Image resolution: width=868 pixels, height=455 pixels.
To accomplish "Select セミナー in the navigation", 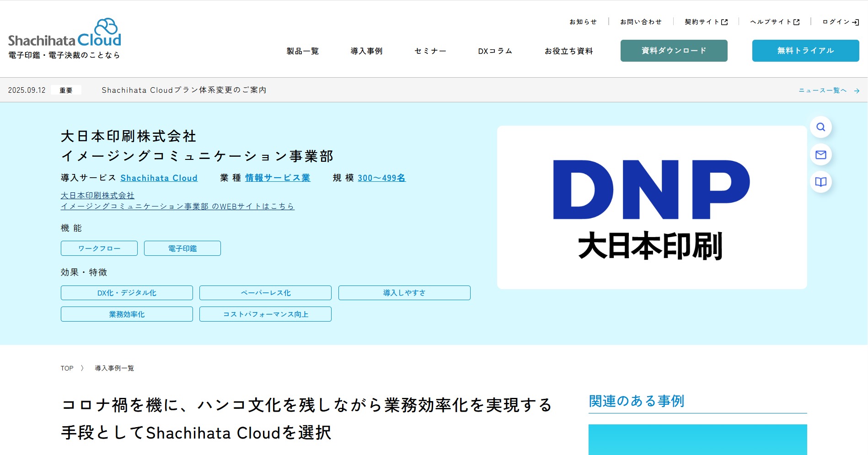I will coord(430,51).
